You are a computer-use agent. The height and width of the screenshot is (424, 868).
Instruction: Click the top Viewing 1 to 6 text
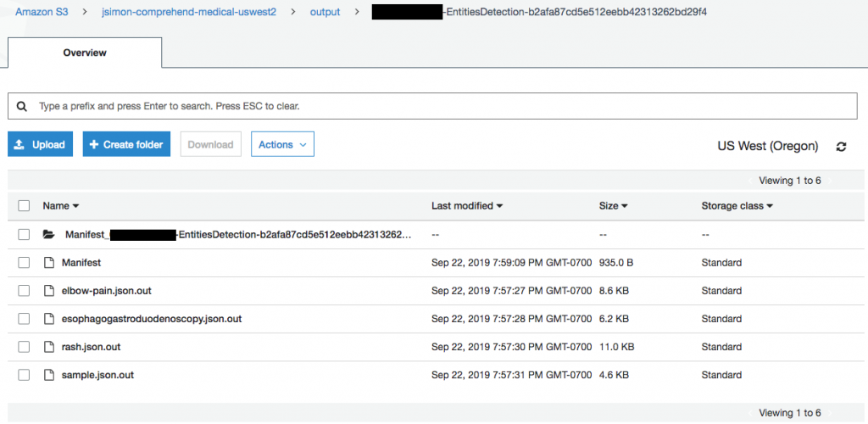click(790, 181)
